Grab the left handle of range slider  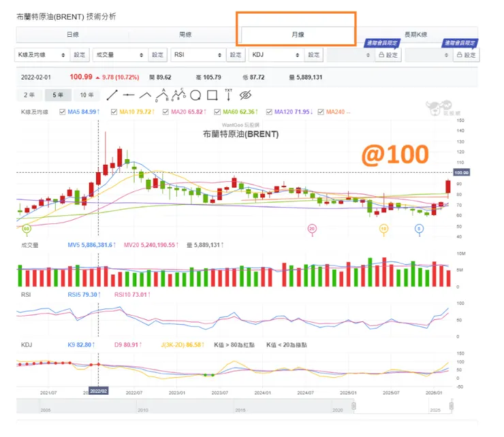click(353, 406)
